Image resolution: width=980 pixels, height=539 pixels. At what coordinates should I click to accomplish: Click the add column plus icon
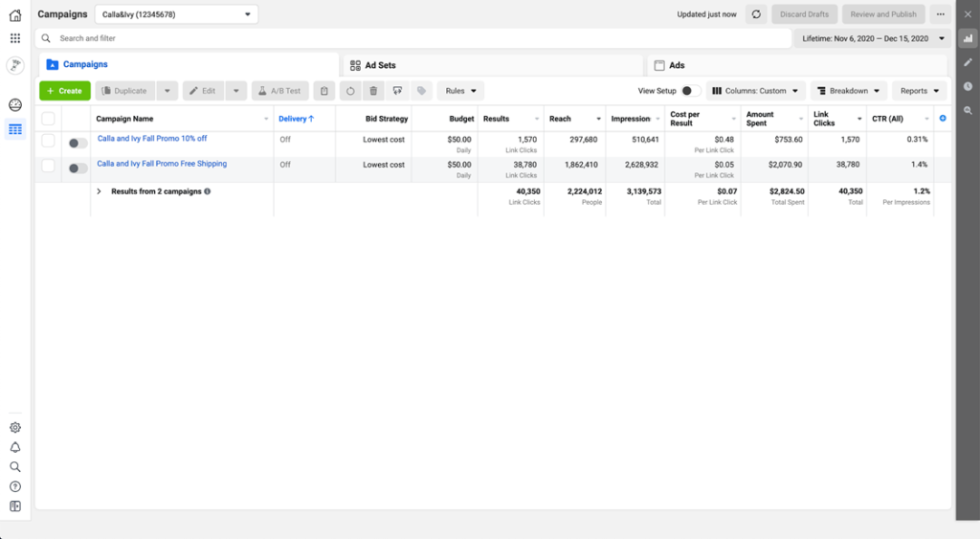[x=943, y=118]
